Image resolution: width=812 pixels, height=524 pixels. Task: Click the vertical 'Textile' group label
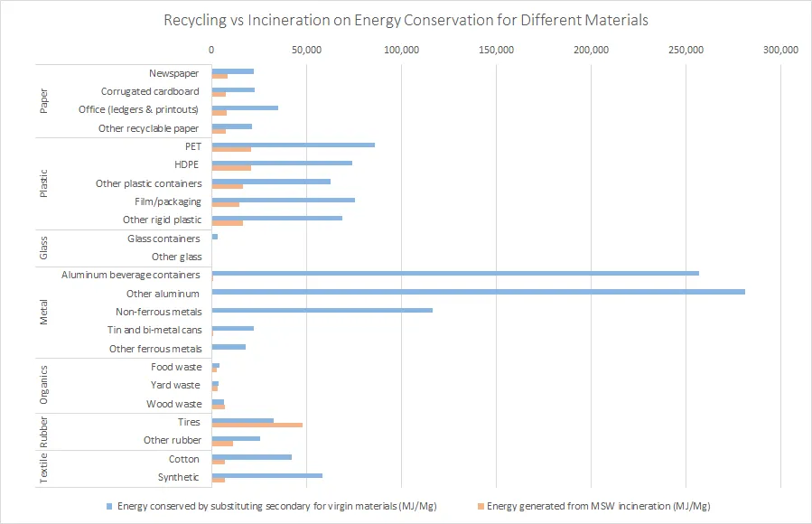tap(44, 468)
